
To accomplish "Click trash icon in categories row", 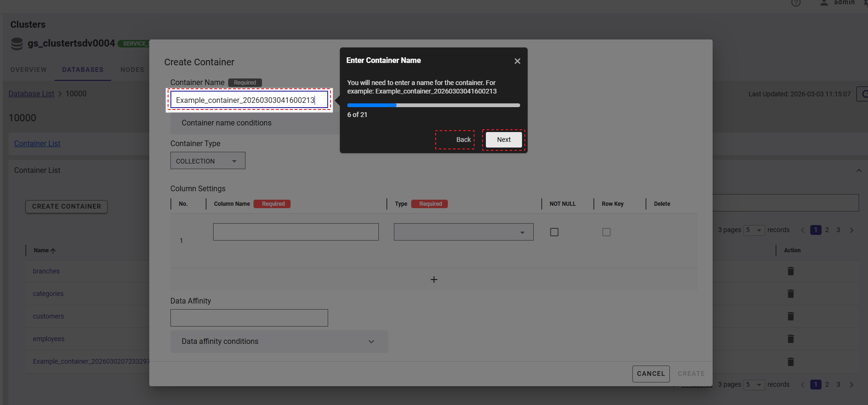I will click(x=791, y=294).
